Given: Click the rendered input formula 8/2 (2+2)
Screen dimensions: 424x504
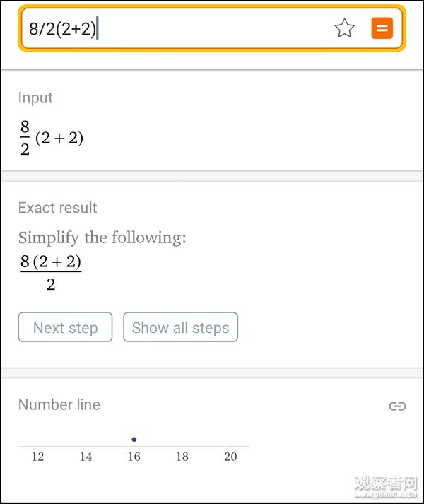Looking at the screenshot, I should point(51,138).
